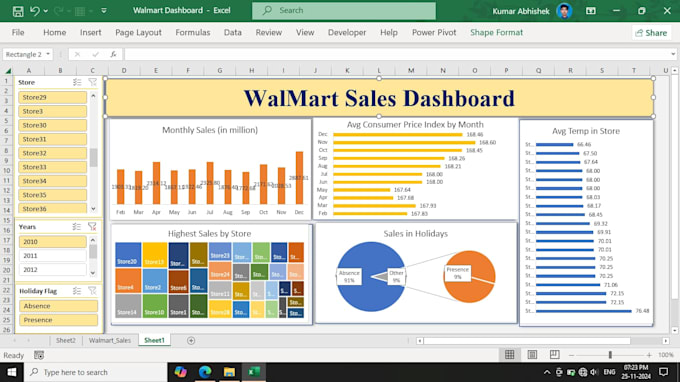Add a new sheet with plus icon
Screen dimensions: 680x382
(191, 341)
